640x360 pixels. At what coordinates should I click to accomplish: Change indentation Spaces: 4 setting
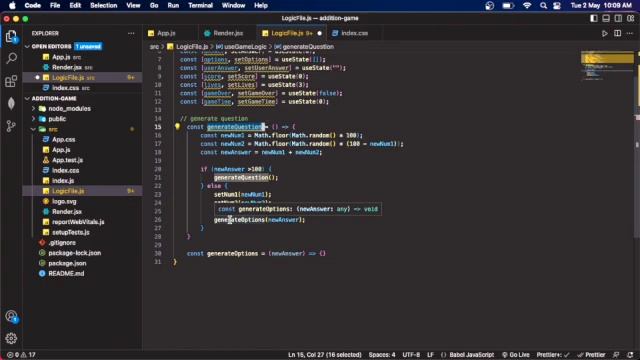point(382,355)
